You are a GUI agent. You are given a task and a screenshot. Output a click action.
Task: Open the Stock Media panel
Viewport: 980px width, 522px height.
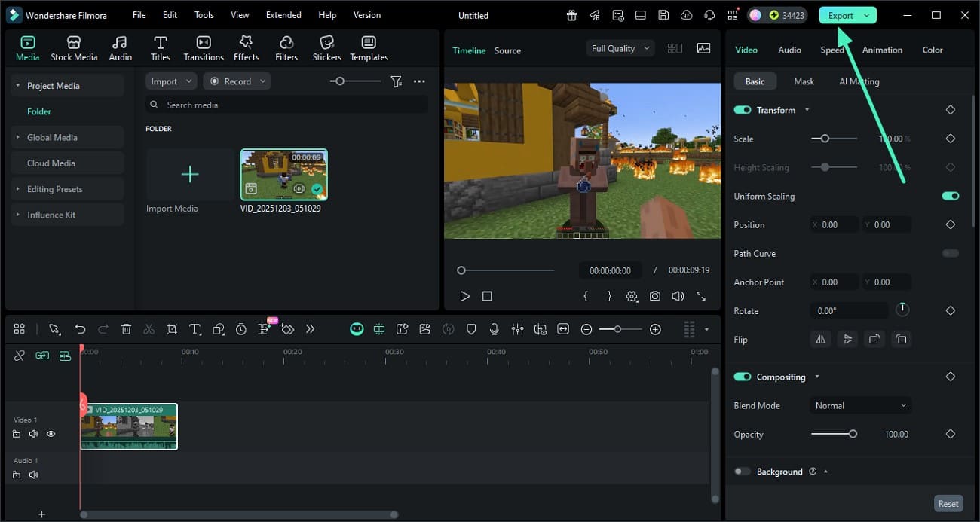pyautogui.click(x=74, y=47)
